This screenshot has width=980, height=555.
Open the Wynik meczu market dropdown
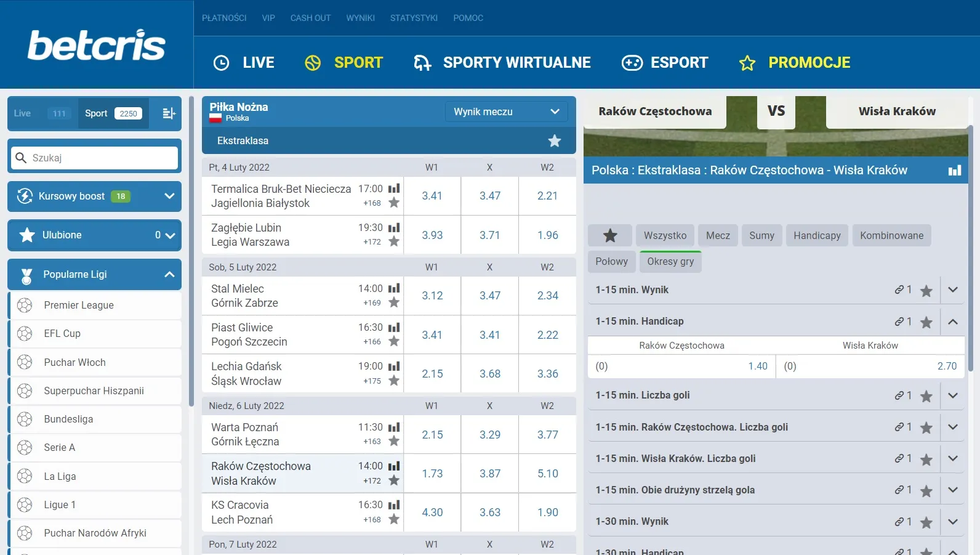506,111
